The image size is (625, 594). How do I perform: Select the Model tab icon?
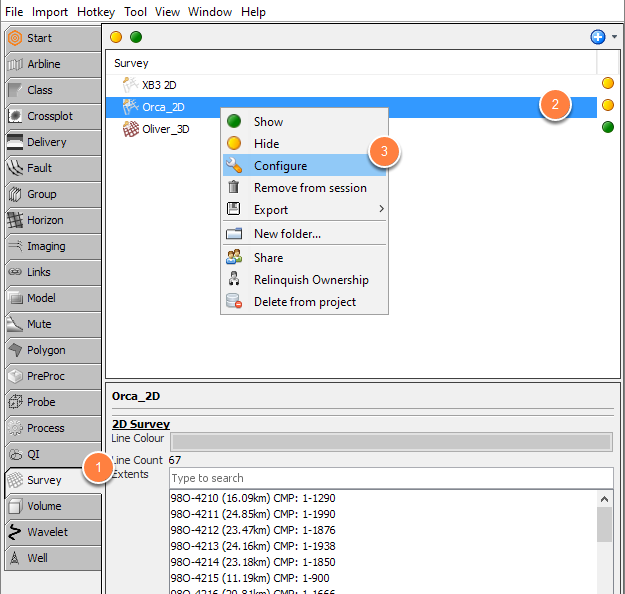click(x=15, y=298)
